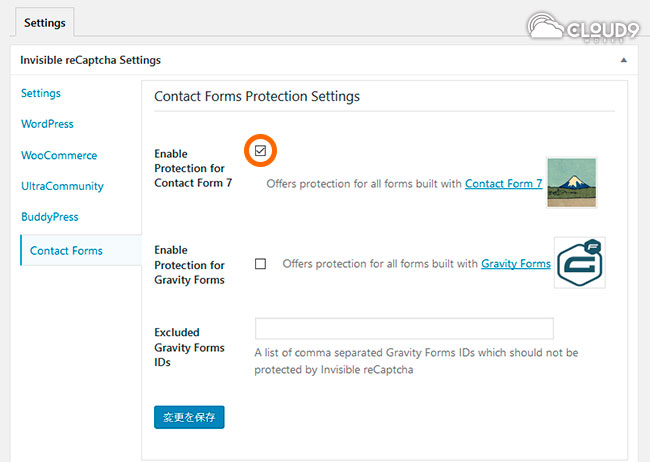The width and height of the screenshot is (650, 462).
Task: Click the Enable Protection for Gravity Forms label
Action: click(189, 265)
